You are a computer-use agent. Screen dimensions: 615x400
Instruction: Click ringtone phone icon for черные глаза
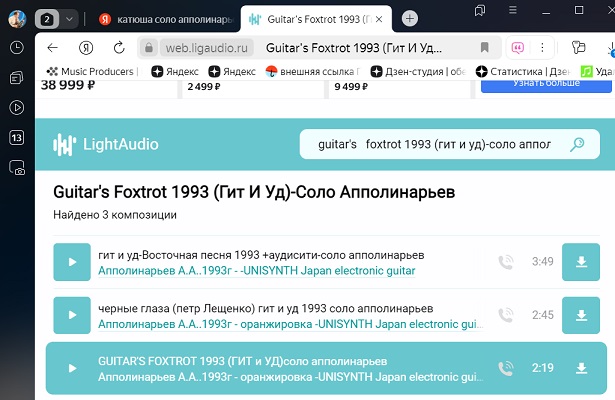[506, 315]
